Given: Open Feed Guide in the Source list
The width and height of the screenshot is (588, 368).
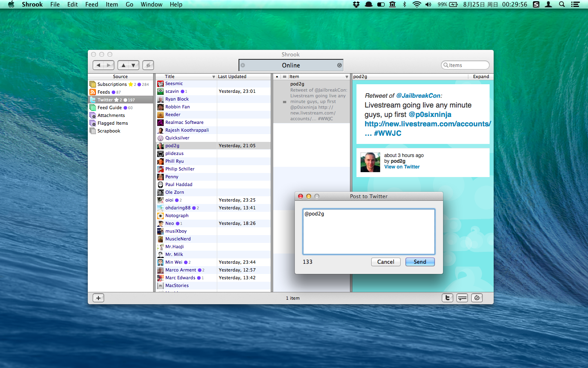Looking at the screenshot, I should coord(120,108).
